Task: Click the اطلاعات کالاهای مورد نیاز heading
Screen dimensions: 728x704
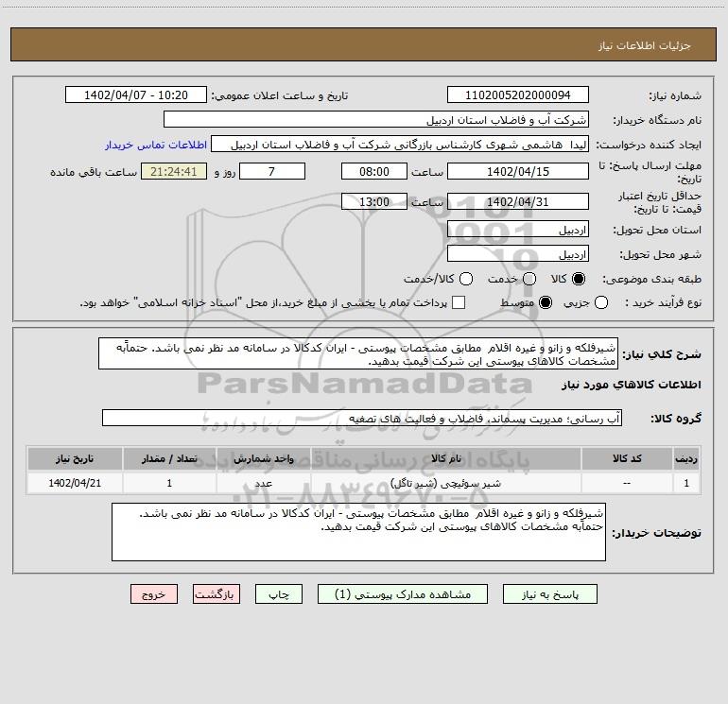Action: pos(632,385)
